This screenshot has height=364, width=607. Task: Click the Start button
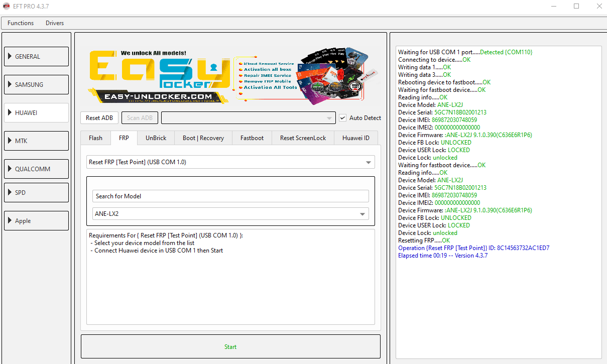[230, 347]
